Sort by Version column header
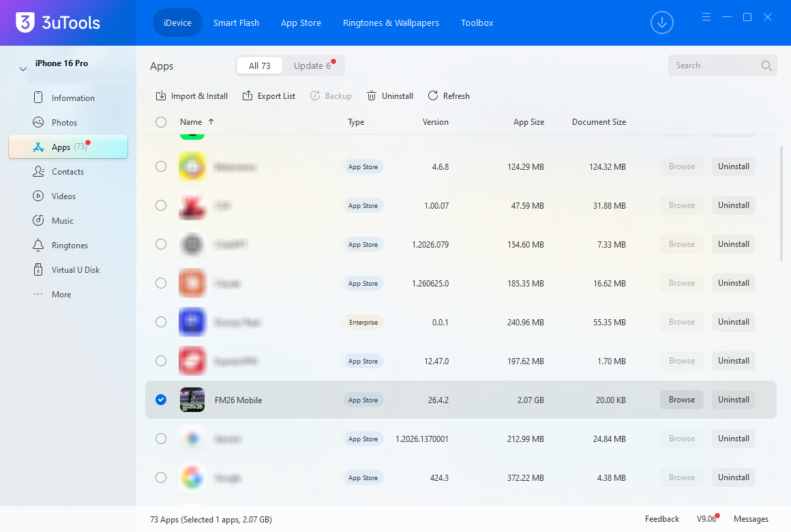791x532 pixels. tap(435, 122)
